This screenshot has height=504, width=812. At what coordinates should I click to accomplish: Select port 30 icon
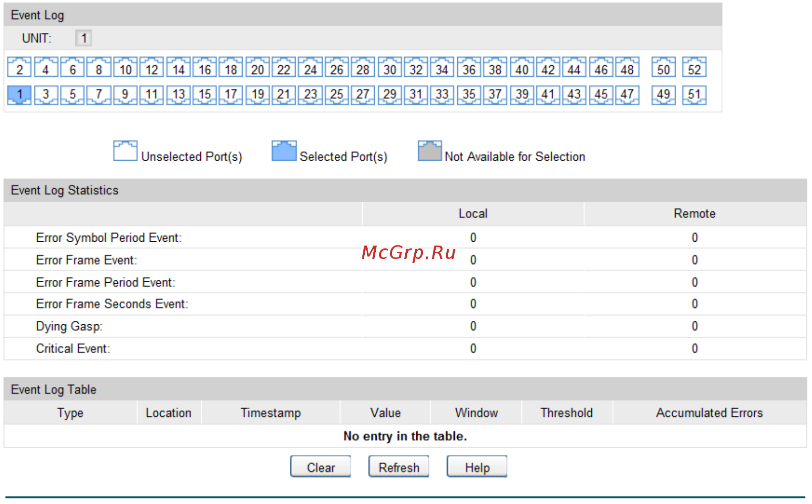(x=390, y=67)
